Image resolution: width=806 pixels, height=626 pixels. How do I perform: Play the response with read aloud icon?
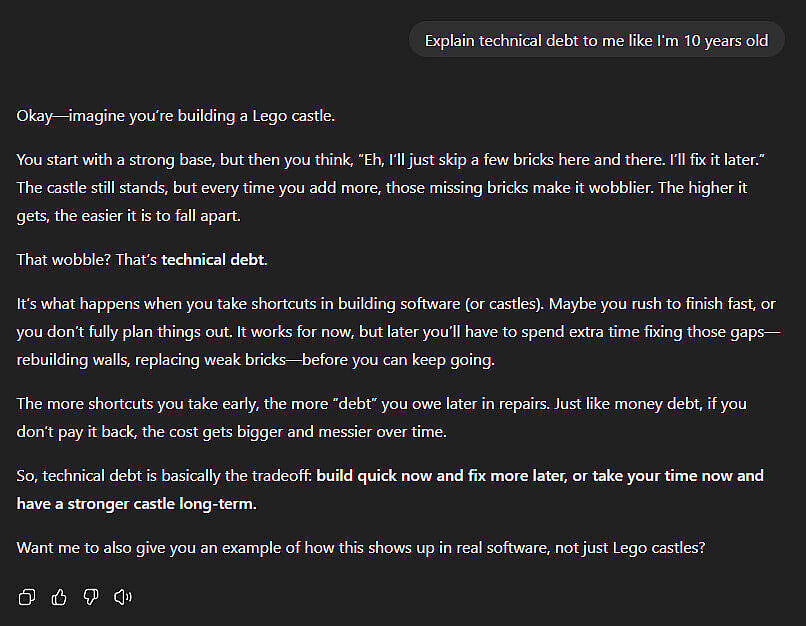point(123,597)
